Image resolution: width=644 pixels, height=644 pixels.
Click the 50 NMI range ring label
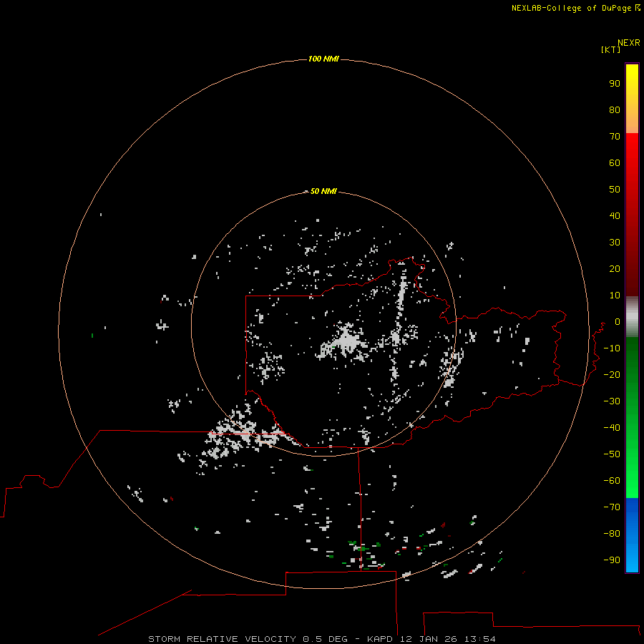(323, 191)
